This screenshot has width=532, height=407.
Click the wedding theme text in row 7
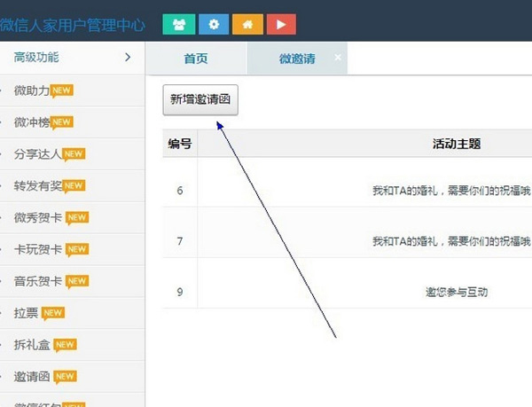[451, 241]
